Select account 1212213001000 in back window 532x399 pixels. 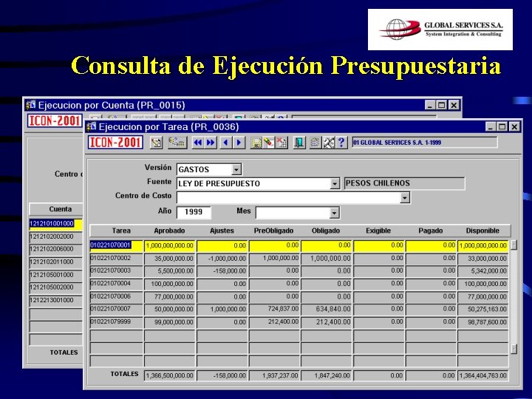(x=56, y=300)
